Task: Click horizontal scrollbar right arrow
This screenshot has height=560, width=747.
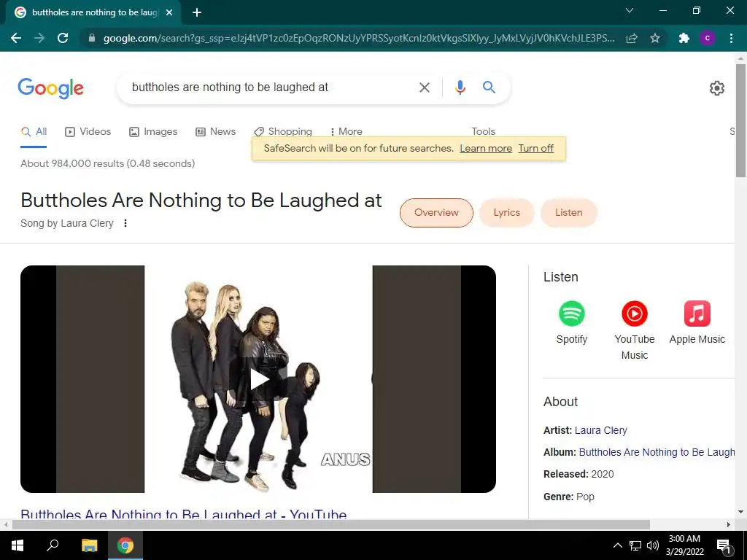Action: point(729,525)
